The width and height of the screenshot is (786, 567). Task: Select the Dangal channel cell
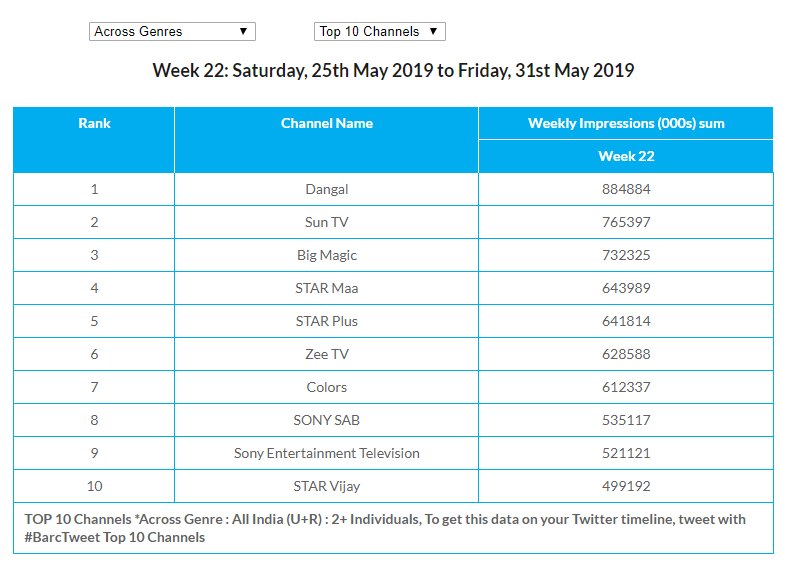pyautogui.click(x=327, y=189)
